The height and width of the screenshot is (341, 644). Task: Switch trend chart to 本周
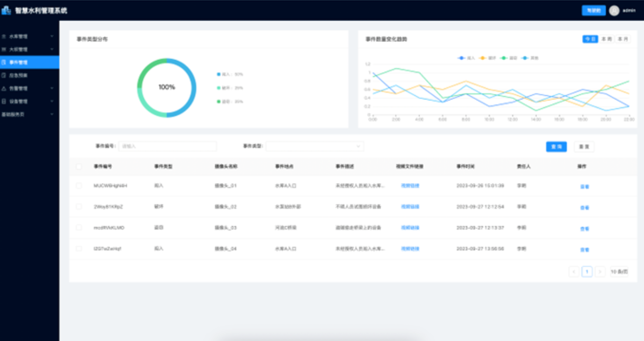click(x=606, y=39)
